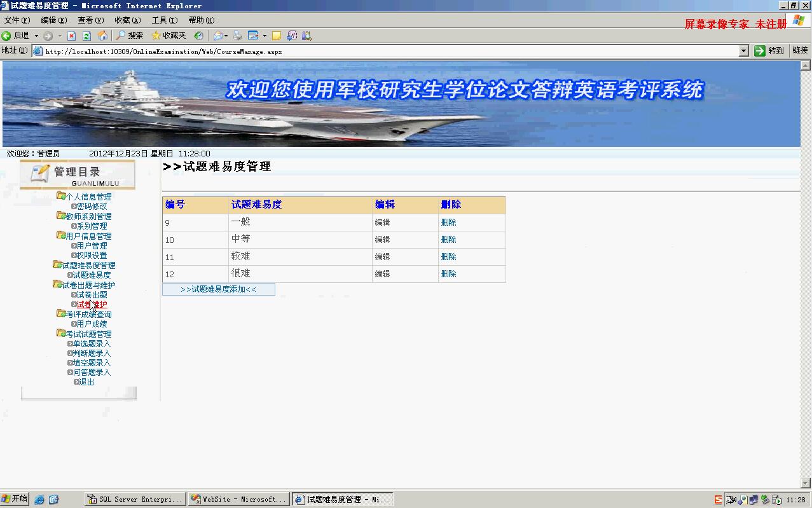Open the 用户成绩 link

[92, 324]
